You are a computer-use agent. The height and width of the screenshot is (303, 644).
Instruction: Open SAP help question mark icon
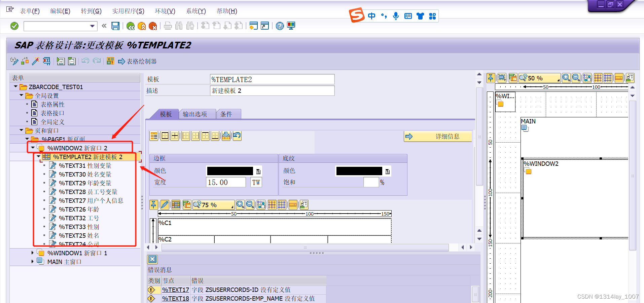click(280, 26)
